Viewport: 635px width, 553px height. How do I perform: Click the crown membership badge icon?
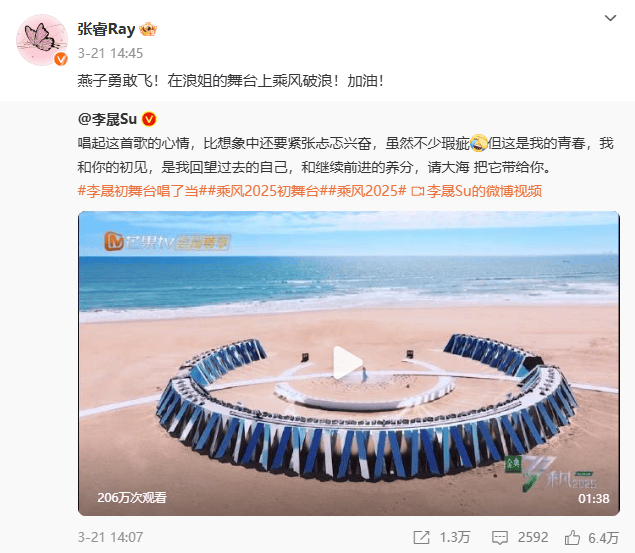click(148, 29)
